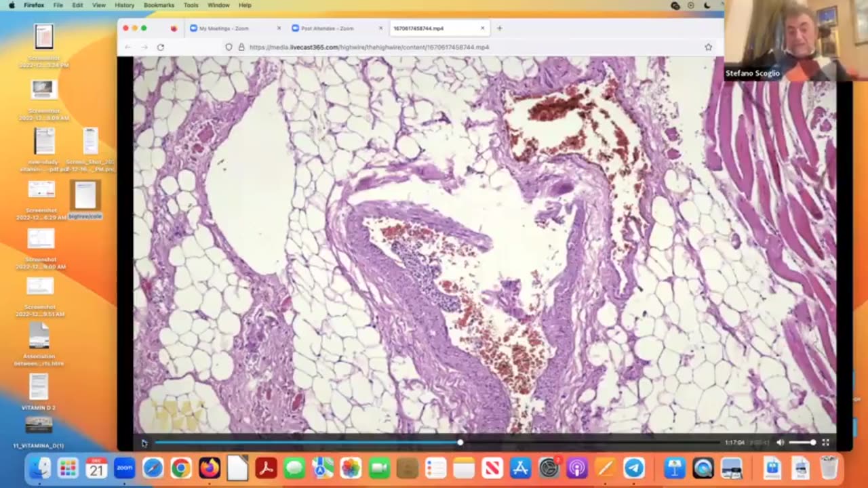The width and height of the screenshot is (868, 488).
Task: Enter fullscreen with the video expand icon
Action: point(826,443)
